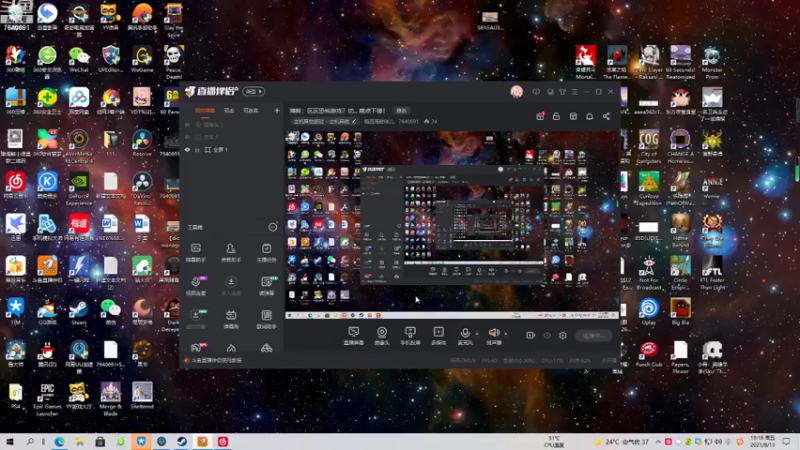Click the stream preview area
This screenshot has width=800, height=450.
pyautogui.click(x=452, y=225)
